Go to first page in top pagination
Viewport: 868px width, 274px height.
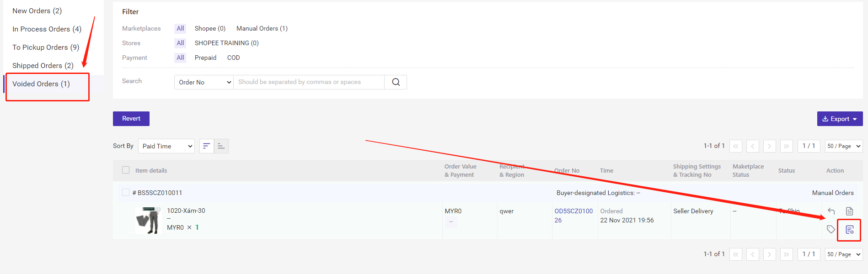736,146
